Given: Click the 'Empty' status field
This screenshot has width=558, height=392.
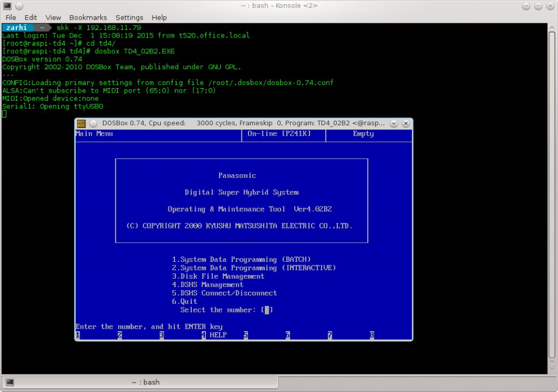Looking at the screenshot, I should [363, 134].
